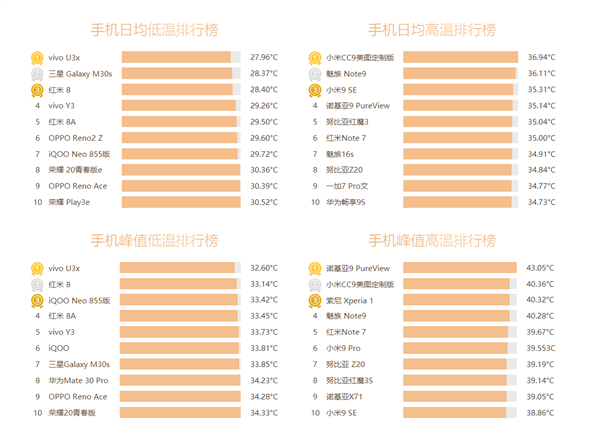Click gold medal beside 小米CC9美图定制版
This screenshot has height=436, width=600.
coord(315,58)
